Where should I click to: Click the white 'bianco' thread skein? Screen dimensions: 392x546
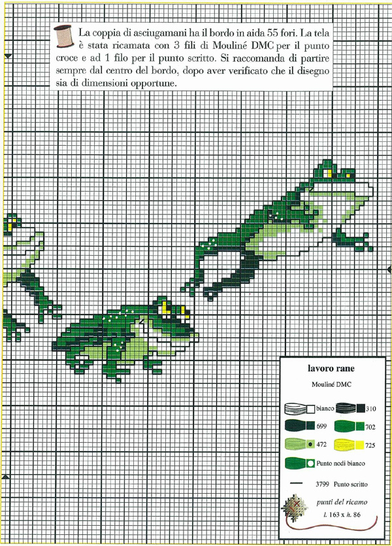tap(300, 408)
